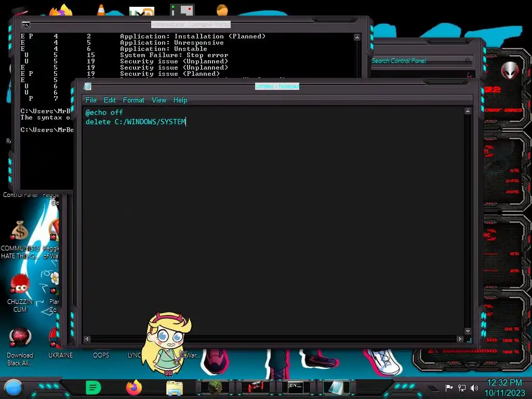Click the search magnifier in Control Panel
This screenshot has height=399, width=532.
pyautogui.click(x=468, y=61)
